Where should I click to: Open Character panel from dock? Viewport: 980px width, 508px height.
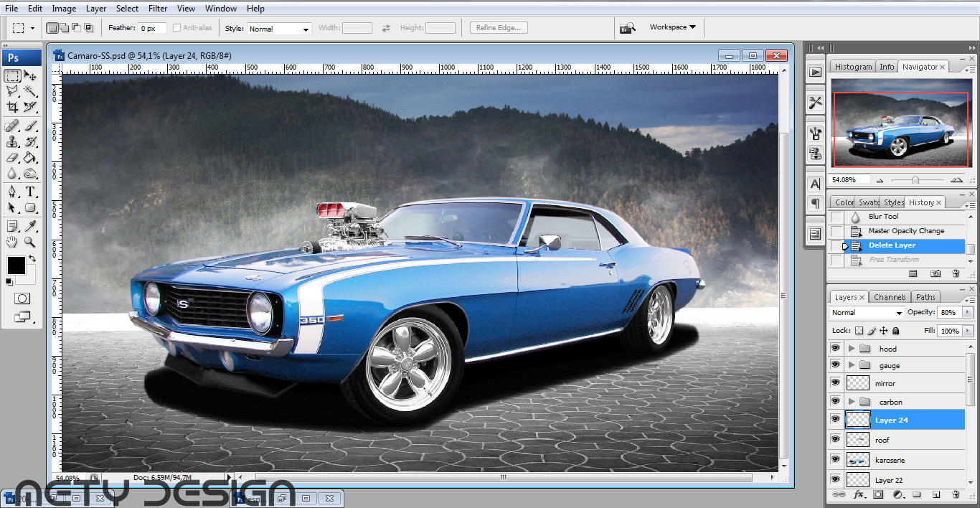tap(815, 183)
